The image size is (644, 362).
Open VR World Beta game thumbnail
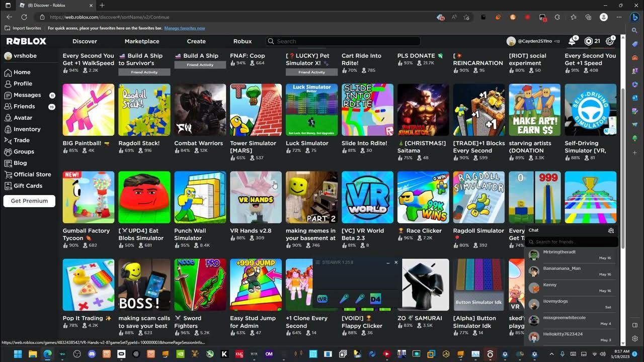coord(368,197)
